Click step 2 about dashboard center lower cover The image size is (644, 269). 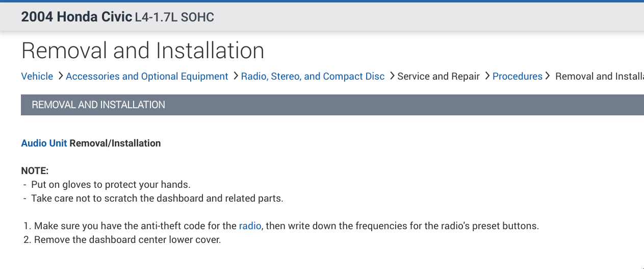tap(127, 239)
